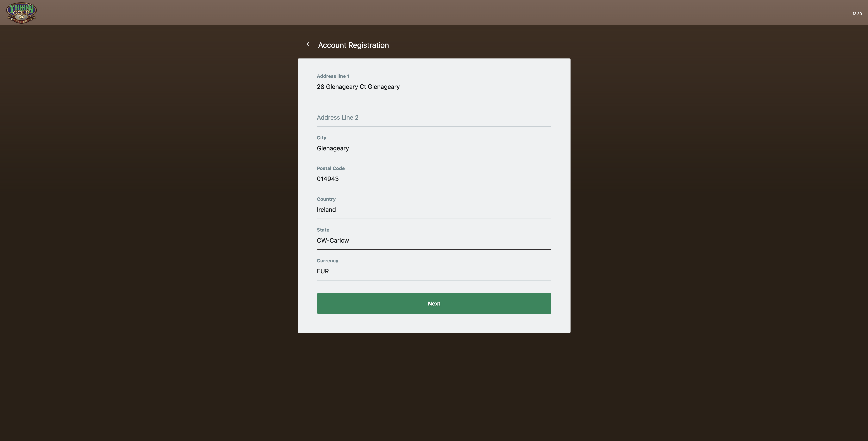Click the green Next button
This screenshot has width=868, height=441.
(434, 303)
